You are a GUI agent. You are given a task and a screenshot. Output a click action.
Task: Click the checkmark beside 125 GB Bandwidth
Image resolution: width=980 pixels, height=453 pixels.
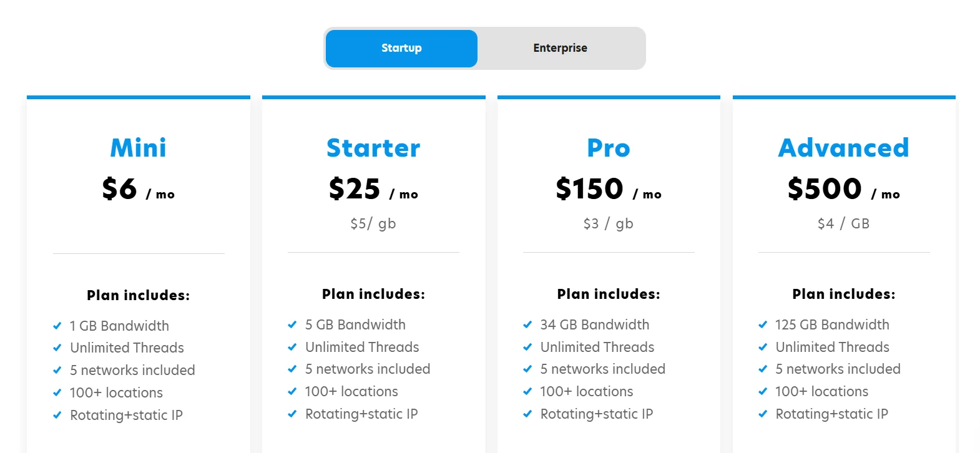click(x=763, y=324)
